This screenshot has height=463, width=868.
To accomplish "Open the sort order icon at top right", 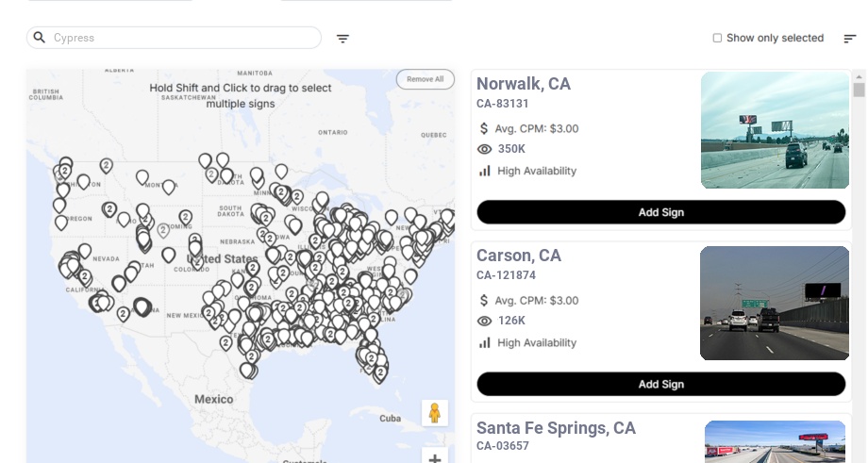I will pyautogui.click(x=850, y=39).
